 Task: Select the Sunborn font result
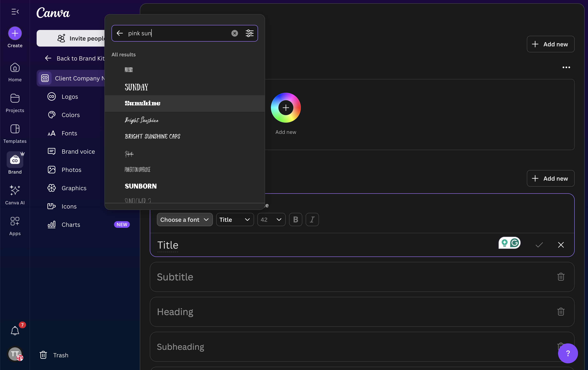[x=185, y=186]
